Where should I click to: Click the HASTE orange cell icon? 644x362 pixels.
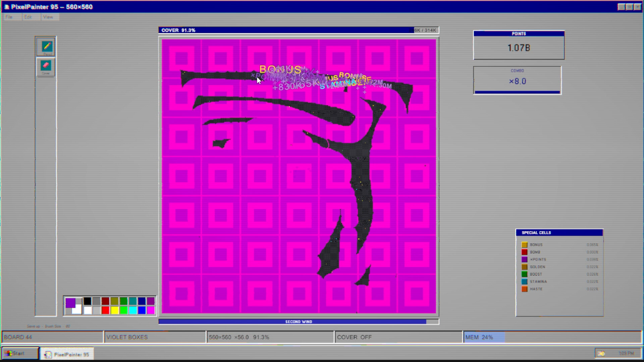(x=524, y=289)
